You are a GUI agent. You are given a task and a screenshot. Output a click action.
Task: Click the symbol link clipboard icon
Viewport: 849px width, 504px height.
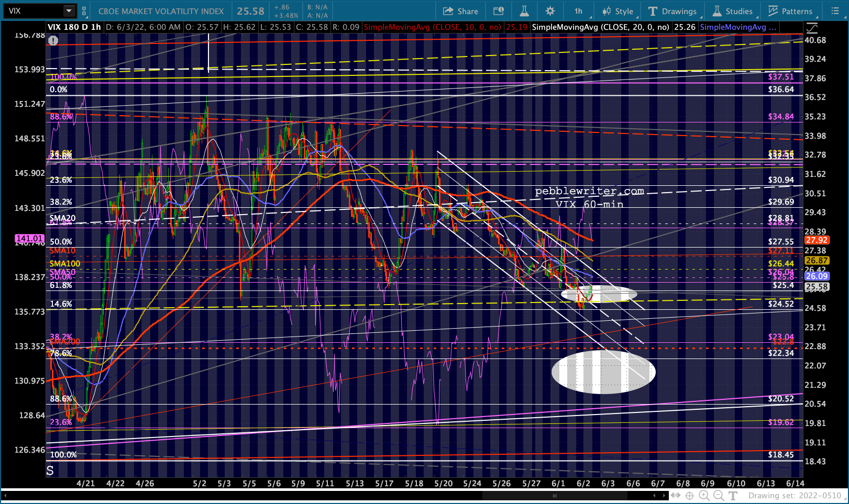(x=84, y=11)
